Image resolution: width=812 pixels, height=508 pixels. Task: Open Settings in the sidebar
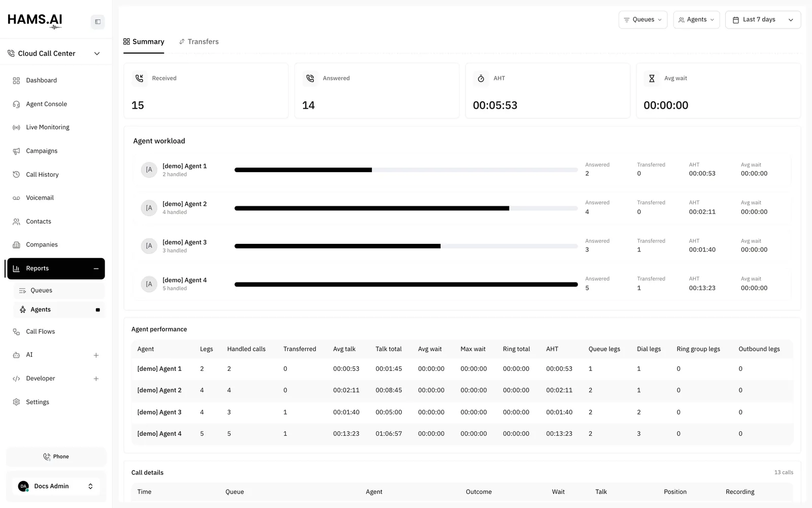point(56,402)
